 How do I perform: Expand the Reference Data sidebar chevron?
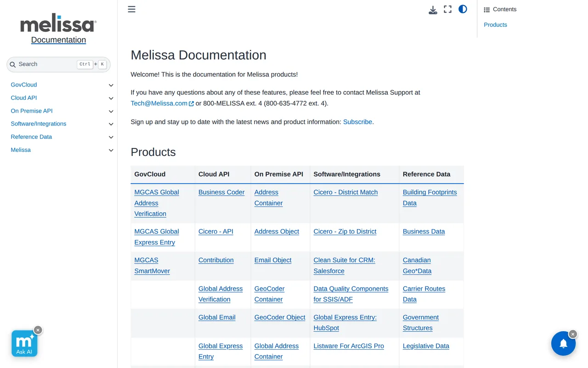point(111,137)
